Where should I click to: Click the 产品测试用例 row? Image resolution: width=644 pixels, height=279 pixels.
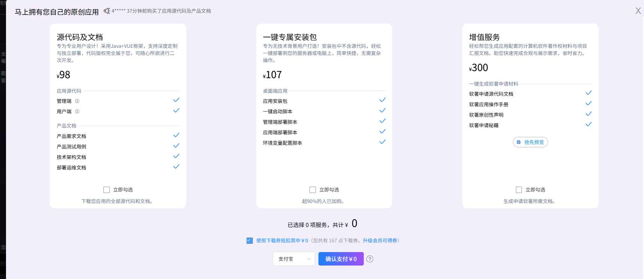coord(118,147)
